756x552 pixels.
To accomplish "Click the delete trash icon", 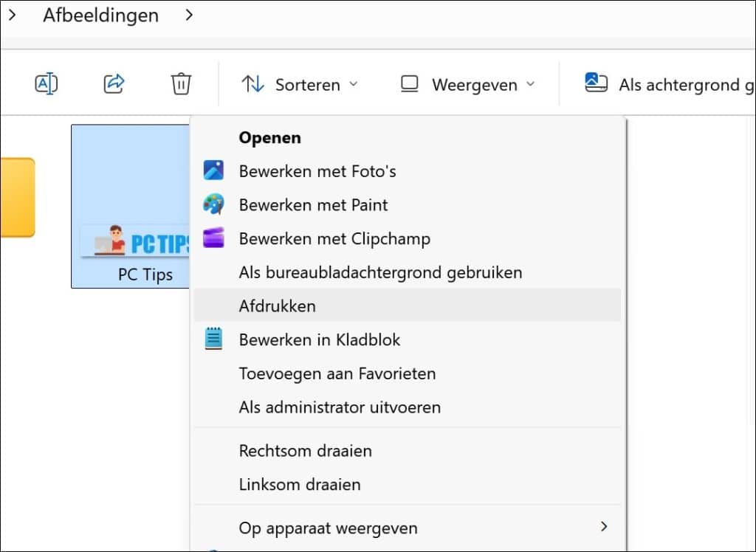I will [x=179, y=83].
